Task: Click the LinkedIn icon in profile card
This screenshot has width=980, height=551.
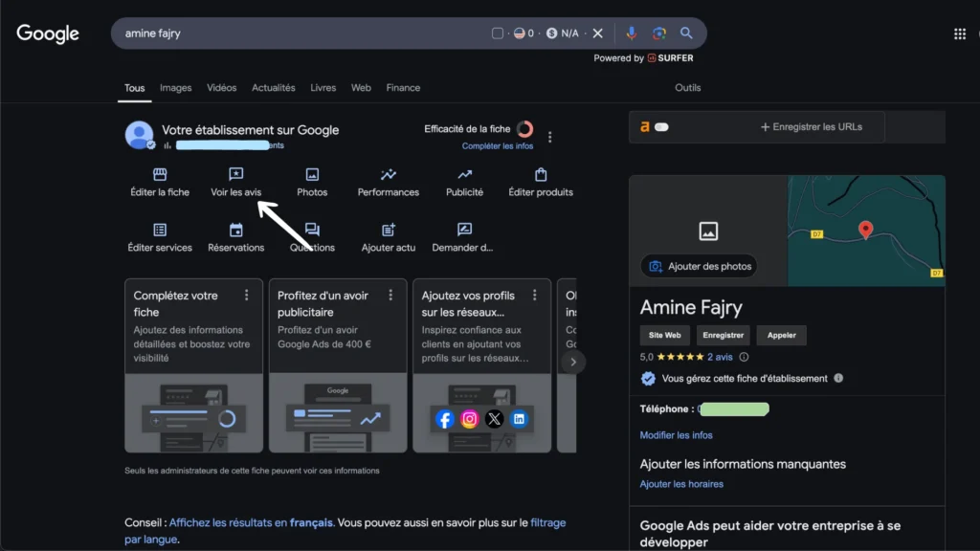Action: coord(519,419)
